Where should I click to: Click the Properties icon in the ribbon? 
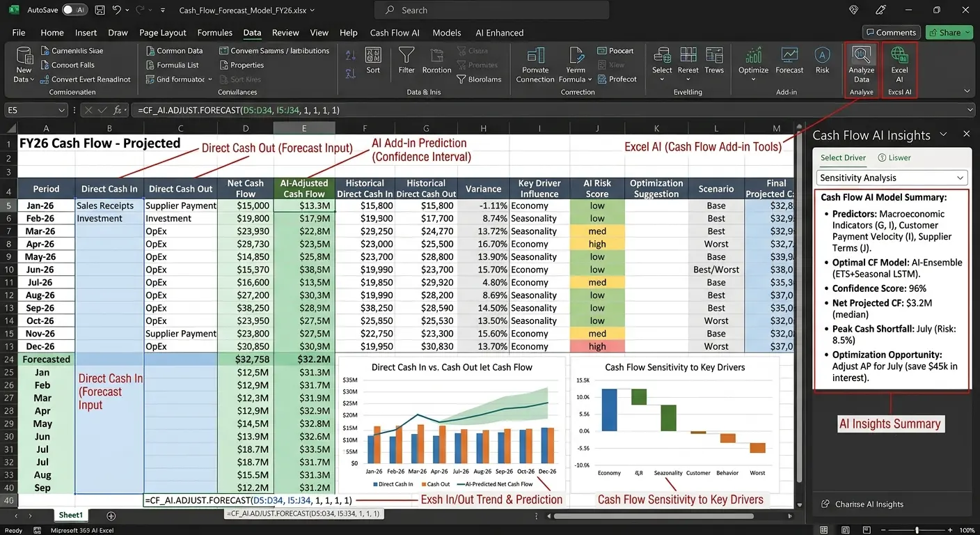coord(241,65)
